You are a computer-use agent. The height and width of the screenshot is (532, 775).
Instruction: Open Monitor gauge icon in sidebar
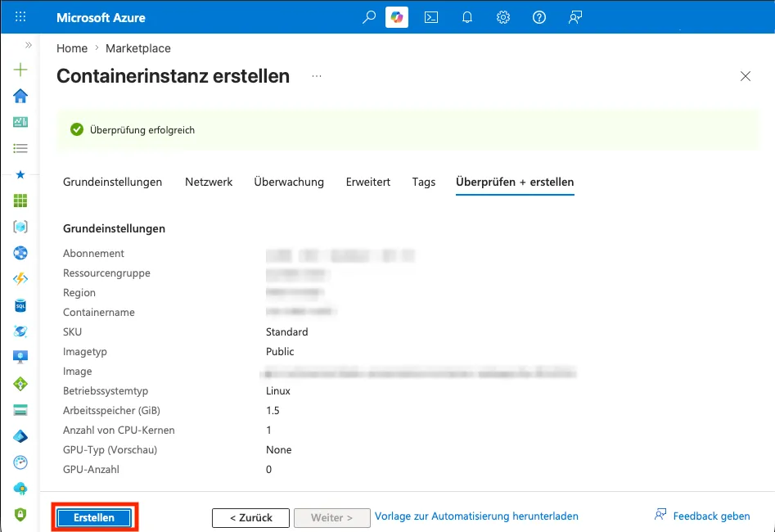coord(20,462)
